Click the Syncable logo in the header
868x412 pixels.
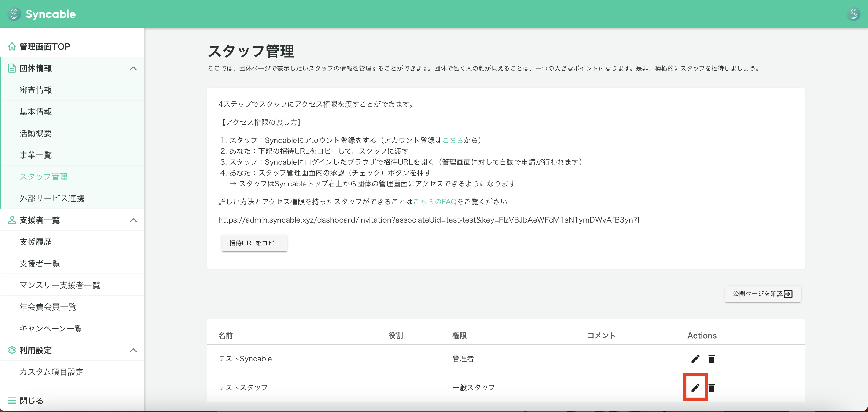[x=41, y=14]
